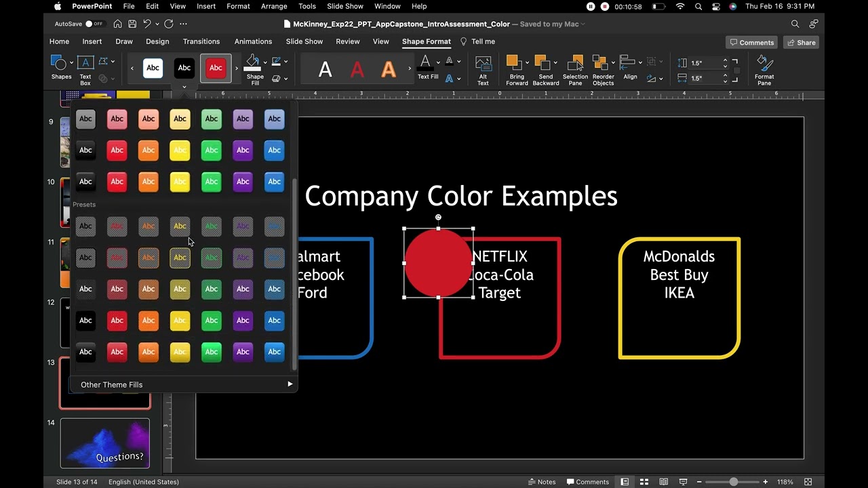
Task: Open the Arrange menu in menu bar
Action: 274,6
